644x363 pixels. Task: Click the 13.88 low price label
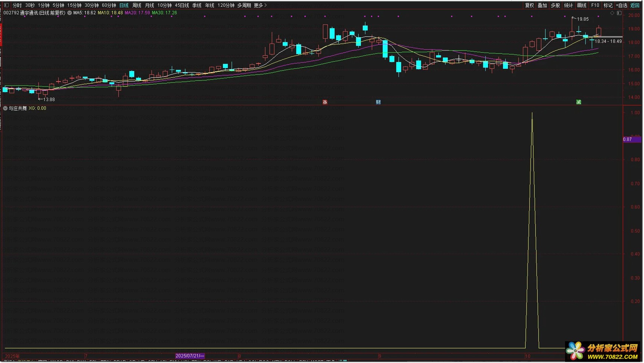[x=49, y=100]
